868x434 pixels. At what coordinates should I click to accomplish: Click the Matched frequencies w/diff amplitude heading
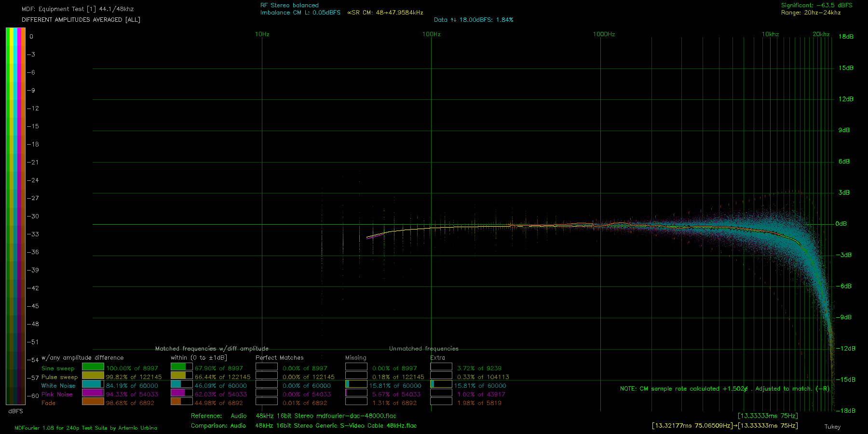coord(212,349)
